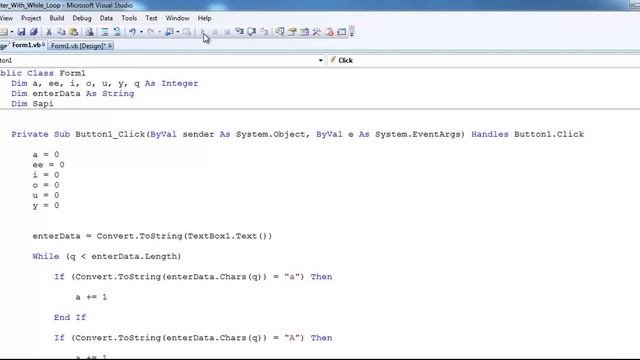
Task: Open the Test menu
Action: tap(151, 18)
